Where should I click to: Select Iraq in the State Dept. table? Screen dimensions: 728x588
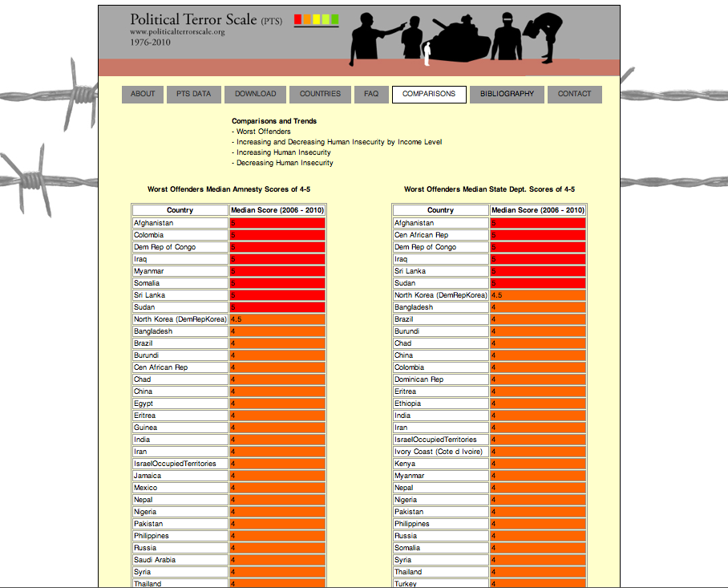point(441,259)
